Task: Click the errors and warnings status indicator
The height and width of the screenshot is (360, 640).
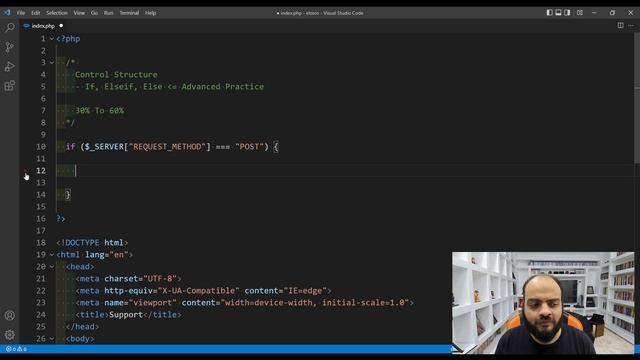Action: click(16, 349)
